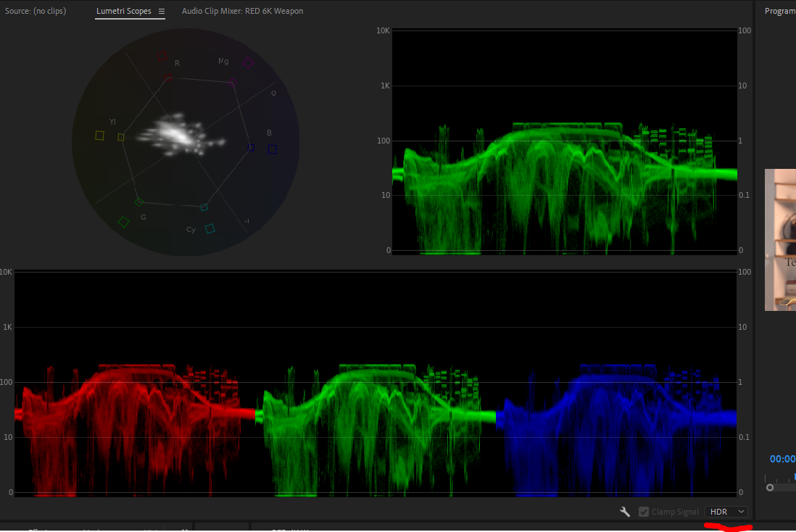Open the HDR dropdown arrow
The height and width of the screenshot is (532, 796).
coord(740,511)
